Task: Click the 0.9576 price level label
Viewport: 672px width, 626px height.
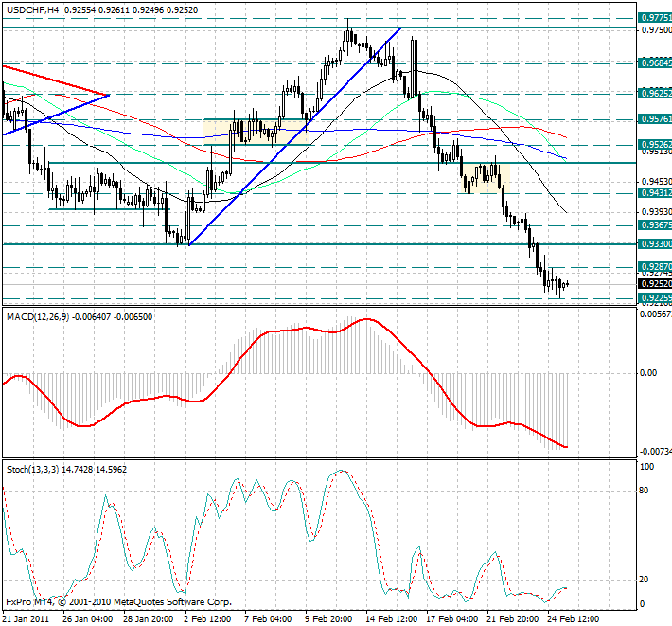Action: (655, 119)
